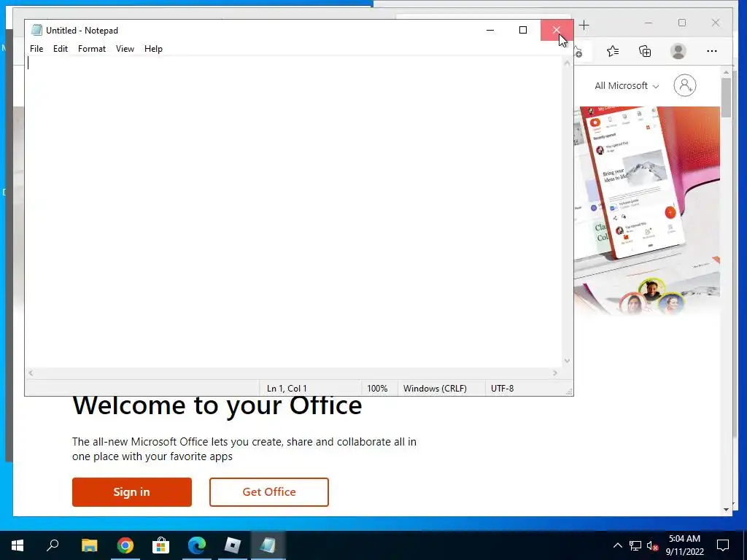Minimize the Notepad window
This screenshot has height=560, width=747.
(490, 30)
